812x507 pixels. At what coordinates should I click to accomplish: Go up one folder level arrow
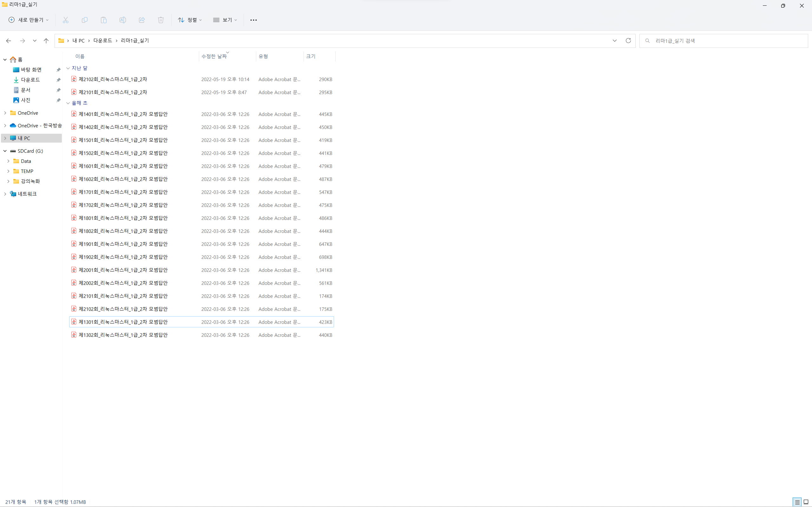point(46,41)
